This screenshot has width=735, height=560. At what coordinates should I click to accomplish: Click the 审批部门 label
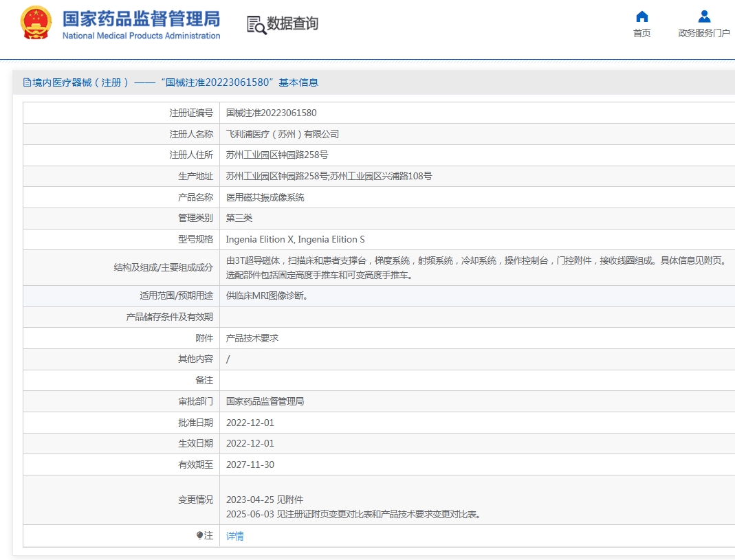pos(195,401)
